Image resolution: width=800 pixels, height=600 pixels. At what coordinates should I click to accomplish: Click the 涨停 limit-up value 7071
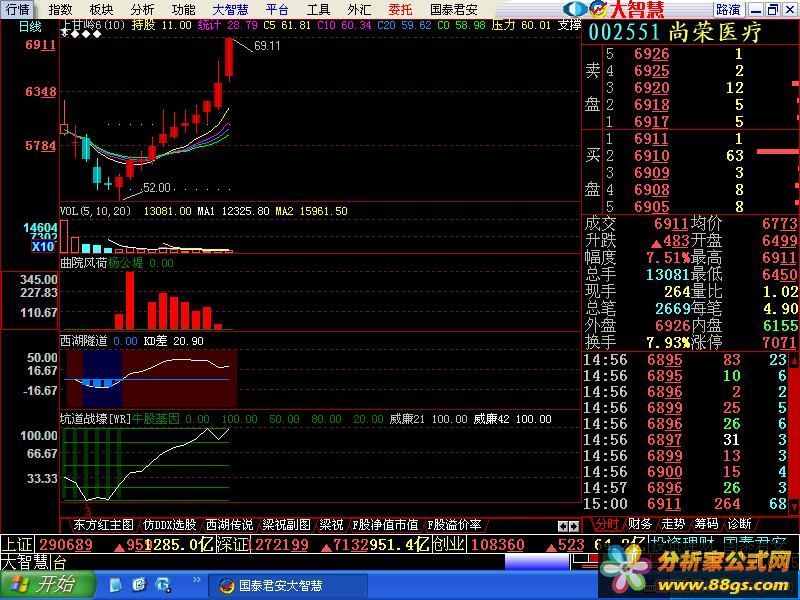780,342
